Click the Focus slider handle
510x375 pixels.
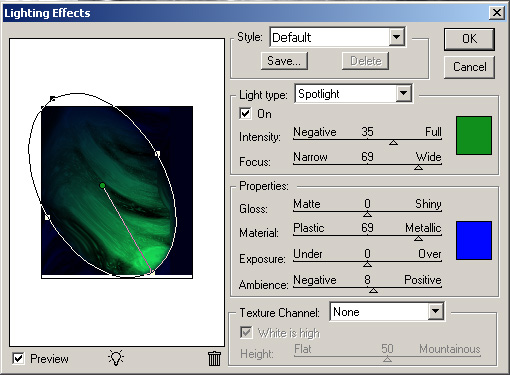coord(418,168)
